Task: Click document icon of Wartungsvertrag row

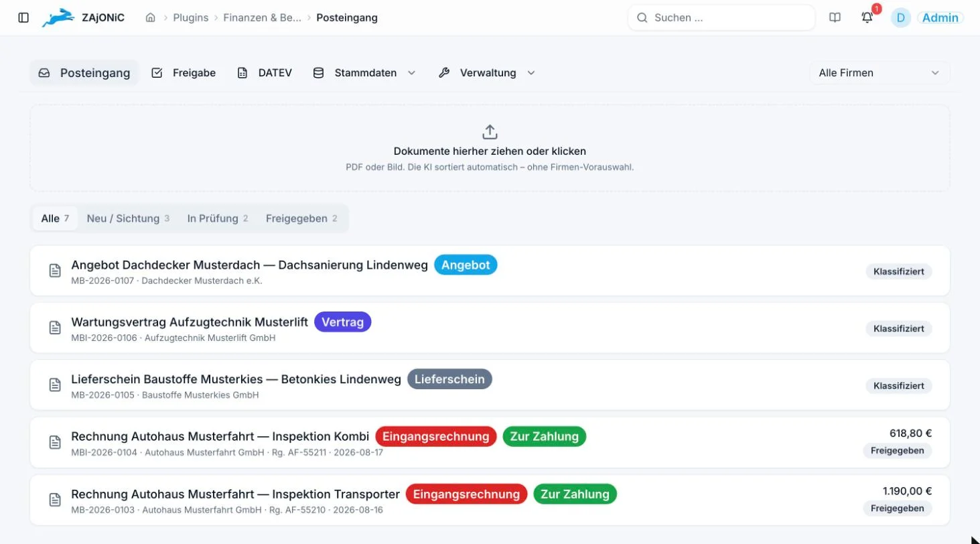Action: (55, 328)
